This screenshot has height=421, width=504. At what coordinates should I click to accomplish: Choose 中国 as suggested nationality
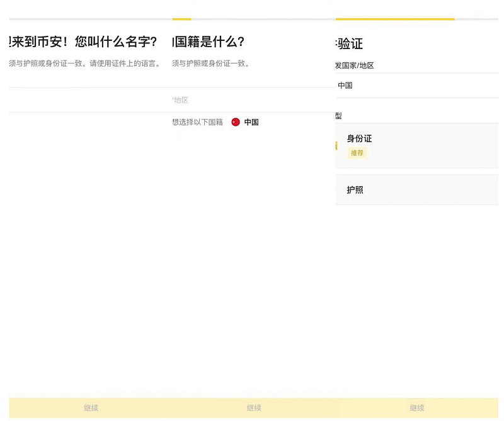pyautogui.click(x=251, y=122)
